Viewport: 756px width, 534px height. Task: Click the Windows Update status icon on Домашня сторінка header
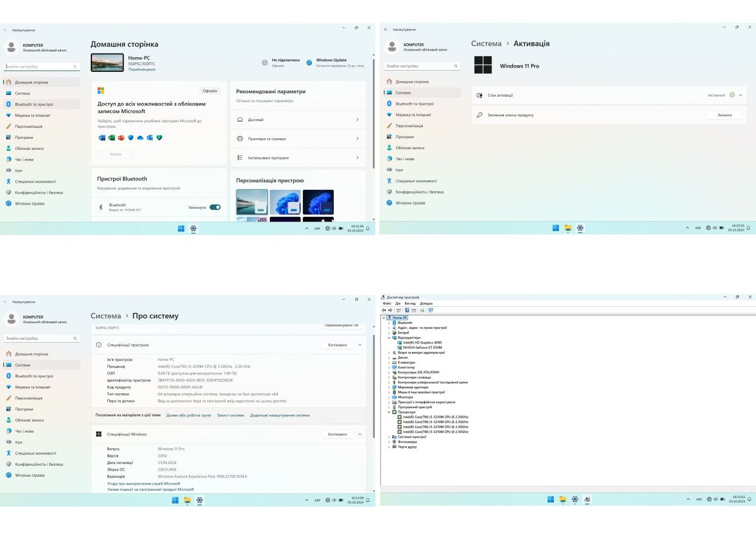[309, 62]
